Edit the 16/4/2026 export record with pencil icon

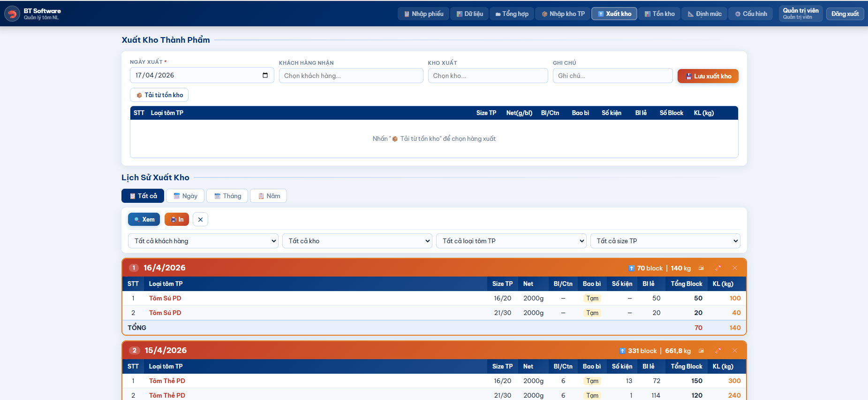pyautogui.click(x=717, y=268)
